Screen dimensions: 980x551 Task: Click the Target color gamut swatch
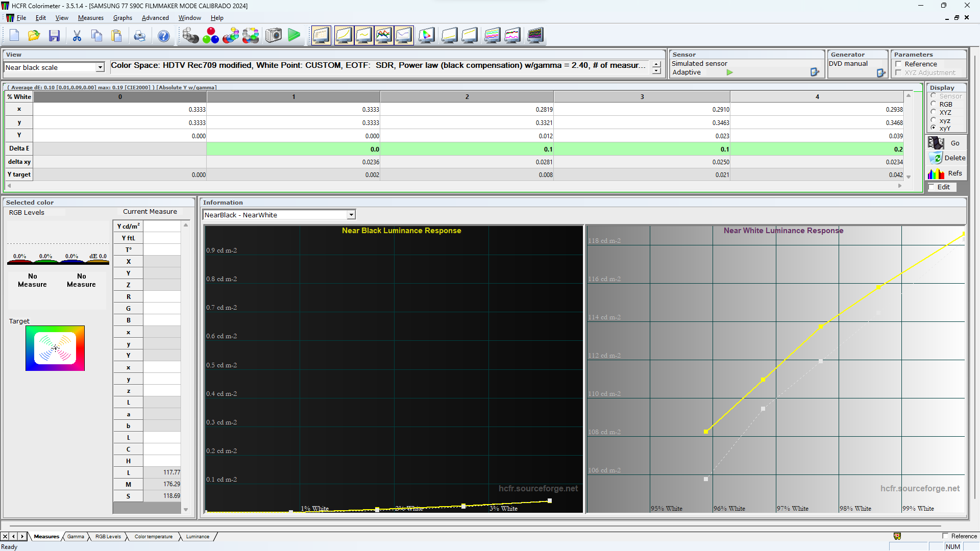point(55,348)
